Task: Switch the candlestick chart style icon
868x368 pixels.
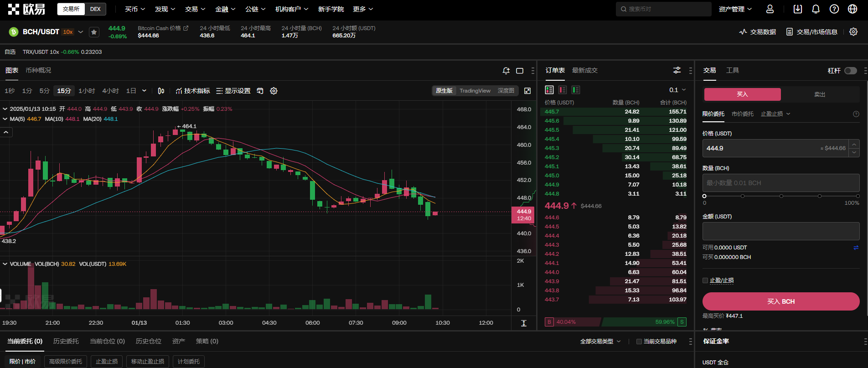Action: (x=161, y=91)
